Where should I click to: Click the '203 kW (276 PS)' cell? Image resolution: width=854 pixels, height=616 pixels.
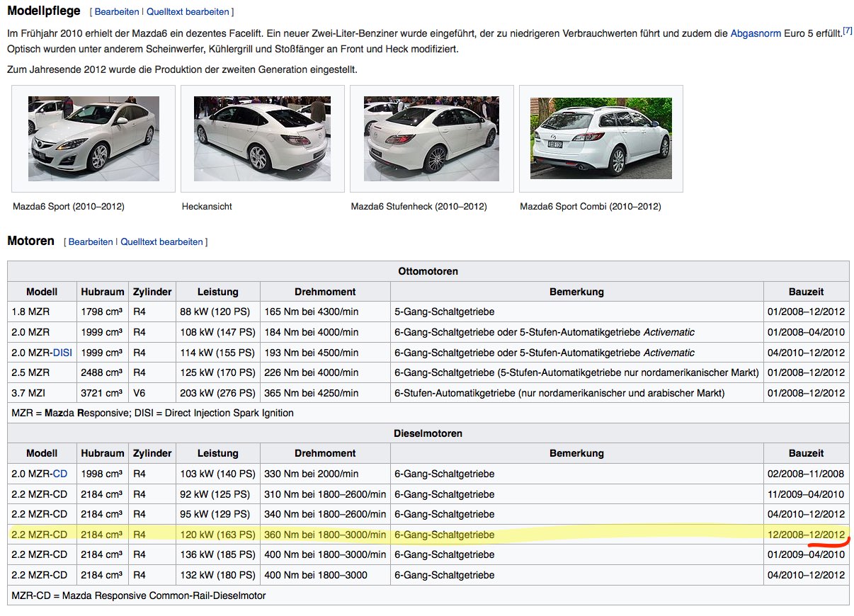(218, 393)
